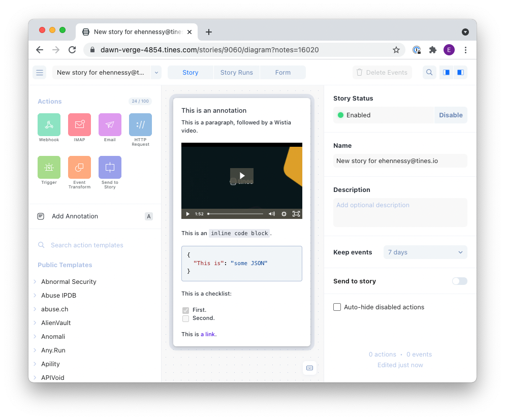The width and height of the screenshot is (505, 420).
Task: Open a new browser tab
Action: point(209,32)
